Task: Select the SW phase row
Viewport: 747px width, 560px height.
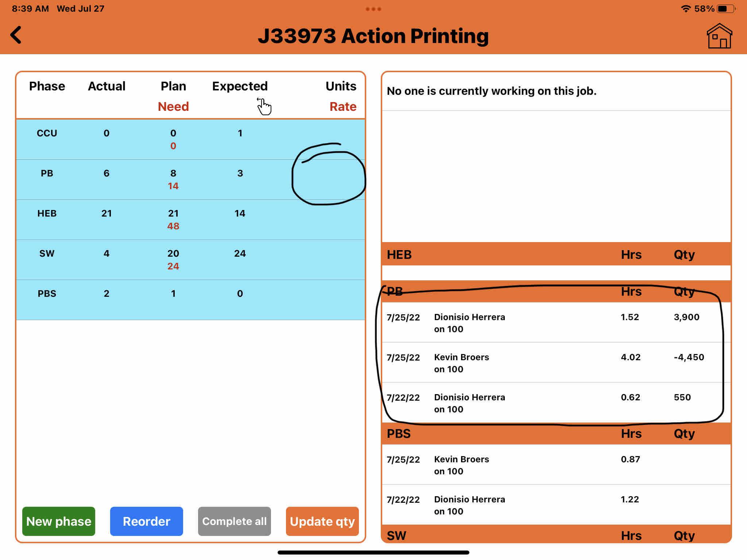Action: click(x=190, y=260)
